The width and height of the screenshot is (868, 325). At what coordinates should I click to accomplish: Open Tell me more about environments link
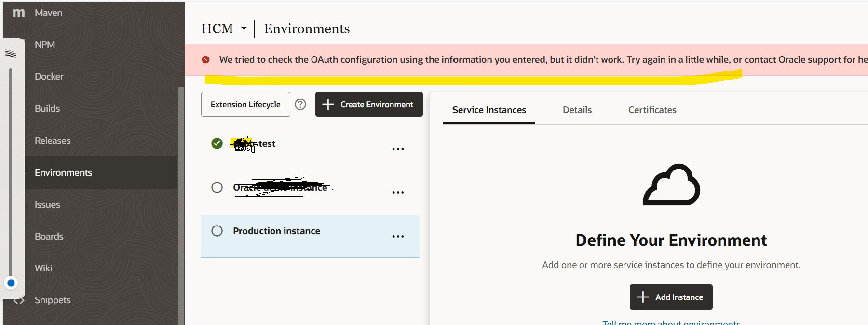(x=671, y=322)
